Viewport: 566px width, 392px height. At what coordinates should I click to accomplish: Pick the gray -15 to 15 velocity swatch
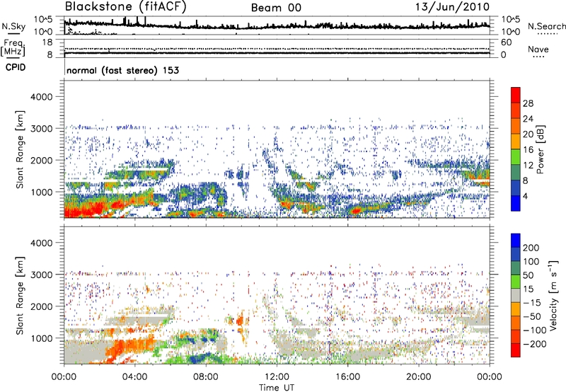click(x=516, y=295)
